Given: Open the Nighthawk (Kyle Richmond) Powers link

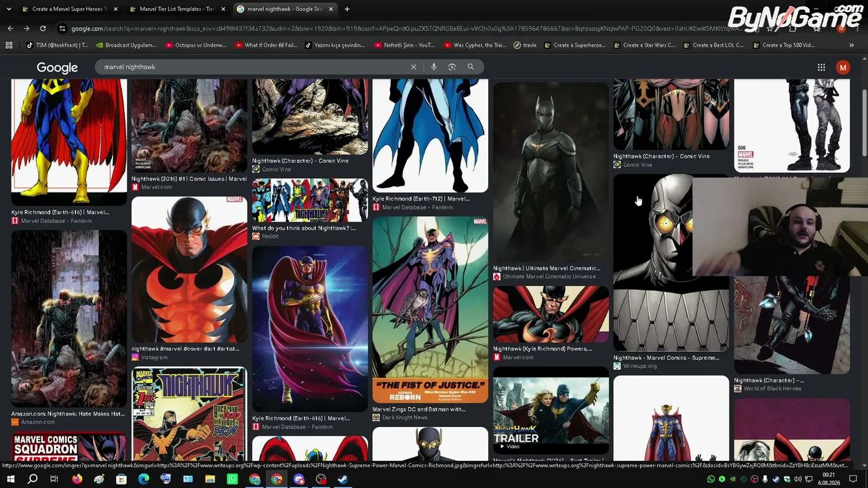Looking at the screenshot, I should coord(542,349).
